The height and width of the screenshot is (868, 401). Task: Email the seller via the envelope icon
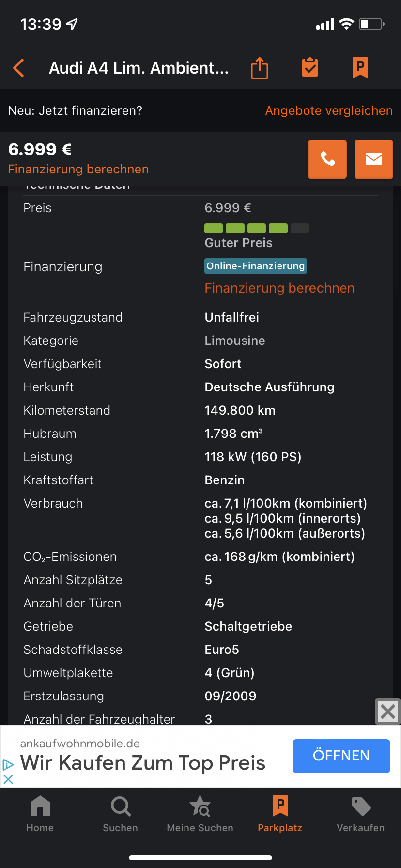(x=373, y=159)
